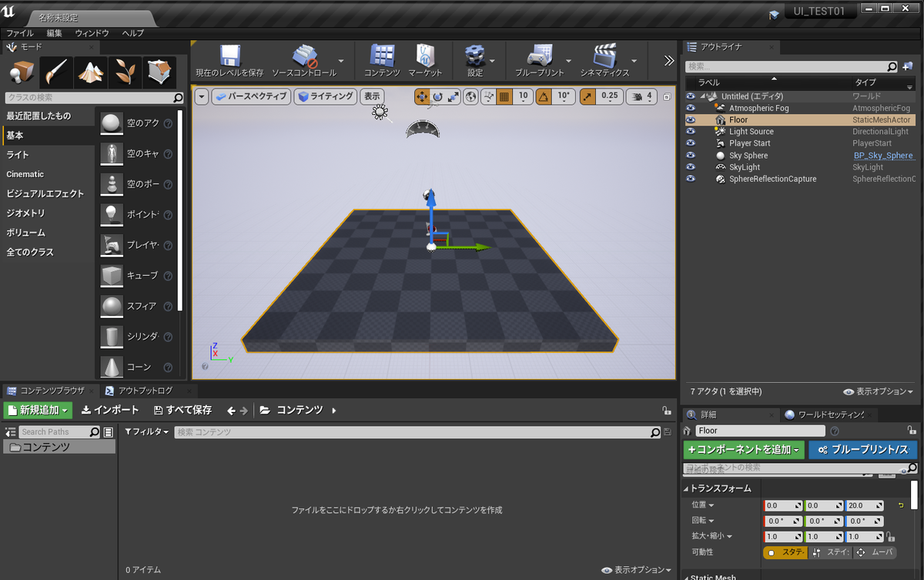Select the Landscape mode mountain icon
924x580 pixels.
coord(91,72)
